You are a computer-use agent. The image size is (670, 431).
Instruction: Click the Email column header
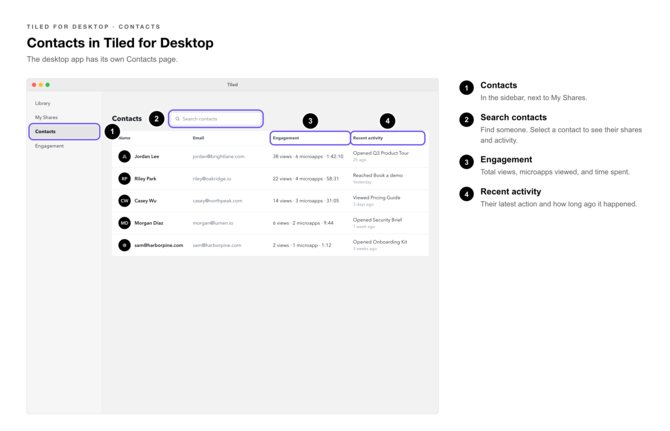198,138
